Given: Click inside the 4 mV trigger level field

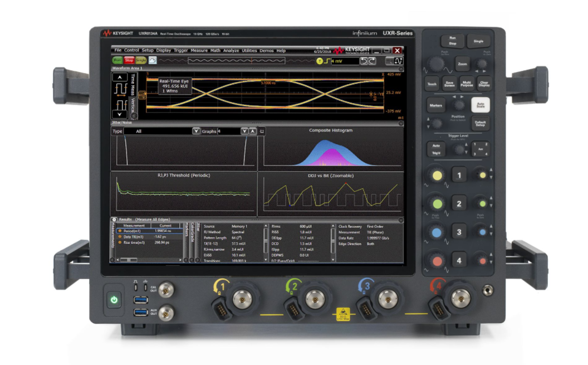Looking at the screenshot, I should 345,61.
